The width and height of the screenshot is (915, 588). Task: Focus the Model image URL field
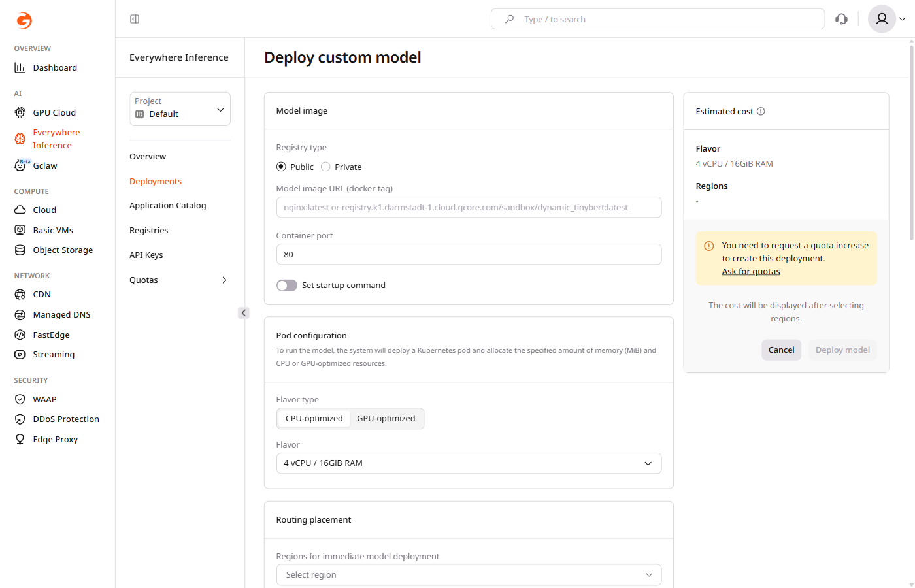click(469, 207)
